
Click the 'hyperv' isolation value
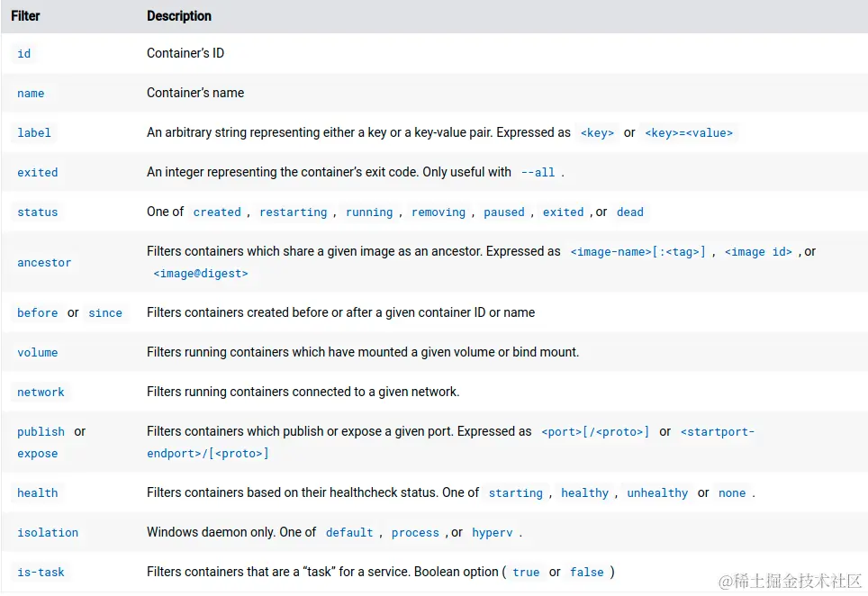[493, 533]
